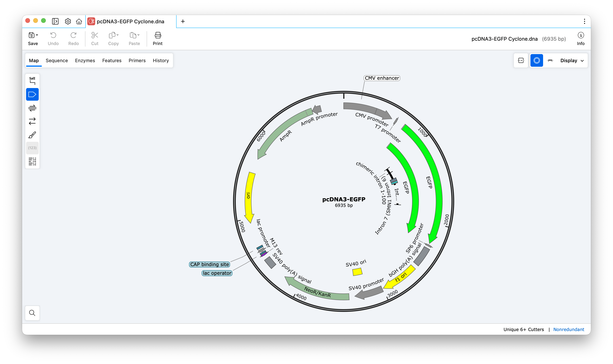
Task: Expand the Display dropdown menu
Action: [x=572, y=61]
